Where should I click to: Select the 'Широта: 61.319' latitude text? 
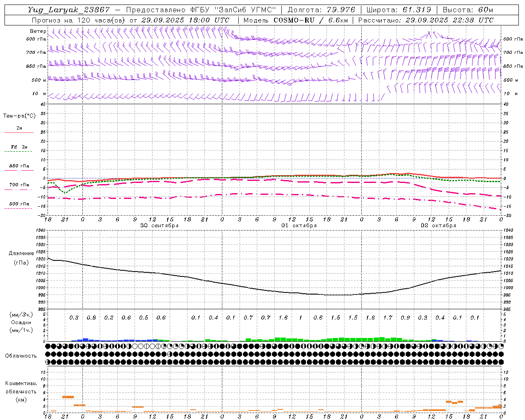tap(398, 10)
